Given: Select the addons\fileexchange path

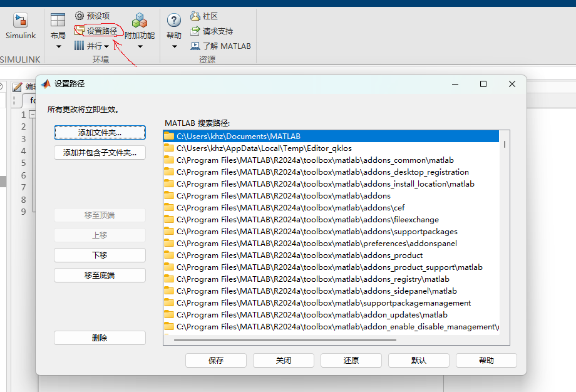Looking at the screenshot, I should coord(331,220).
